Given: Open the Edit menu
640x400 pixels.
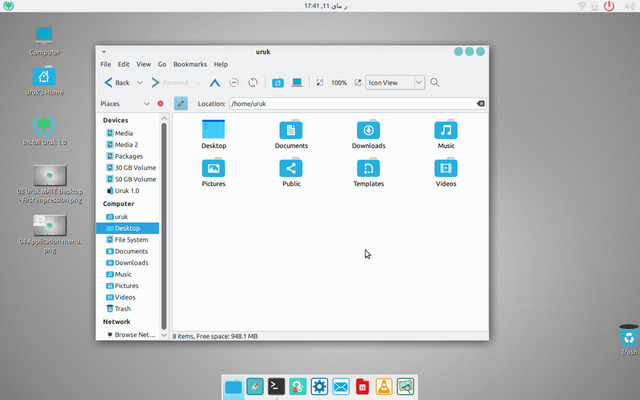Looking at the screenshot, I should click(x=124, y=64).
